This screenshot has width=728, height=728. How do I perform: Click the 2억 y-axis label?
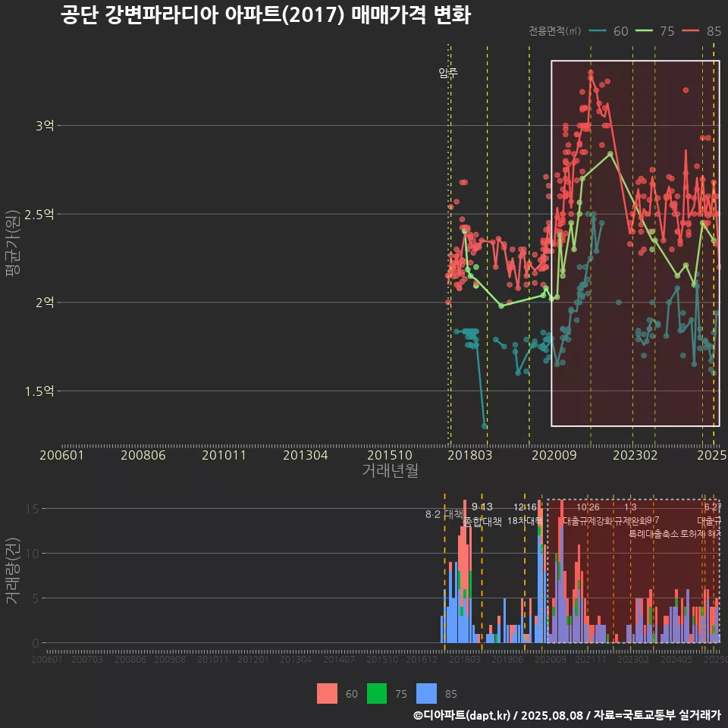[x=45, y=303]
